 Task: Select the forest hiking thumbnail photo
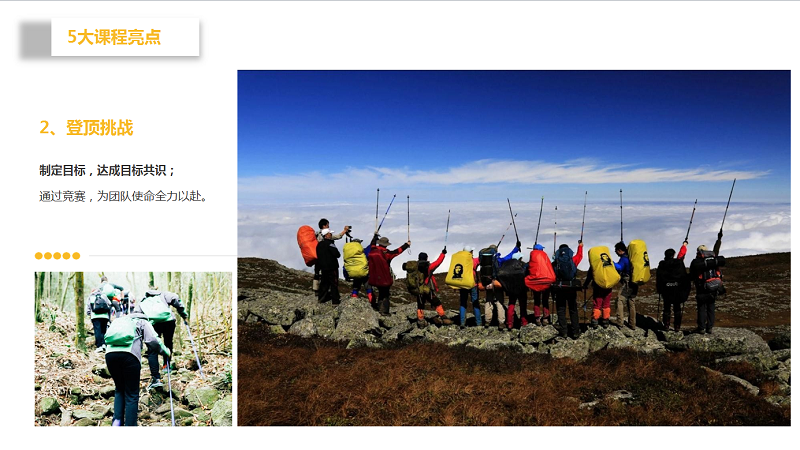(x=133, y=349)
